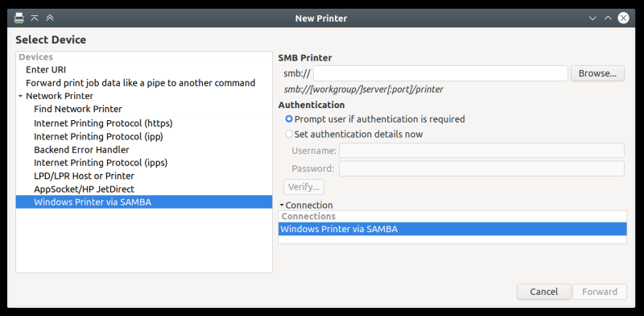The width and height of the screenshot is (644, 316).
Task: Click the keep-above icon in title bar
Action: point(35,18)
